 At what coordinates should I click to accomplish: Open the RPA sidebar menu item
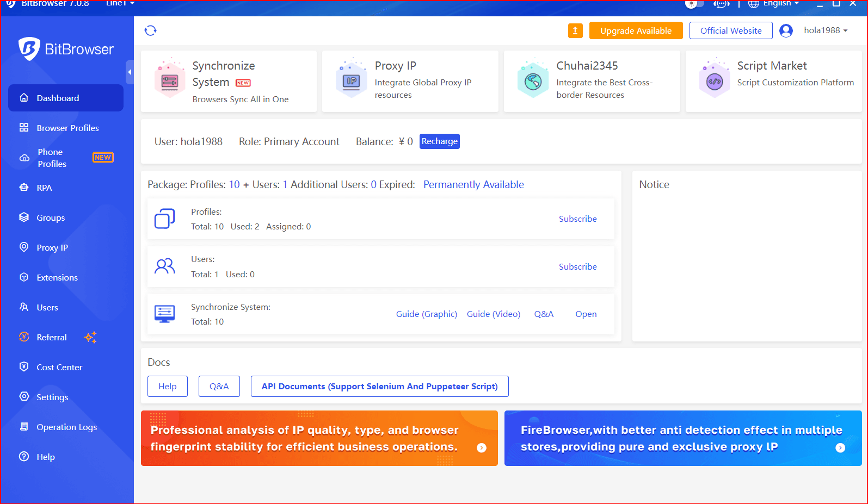tap(44, 188)
